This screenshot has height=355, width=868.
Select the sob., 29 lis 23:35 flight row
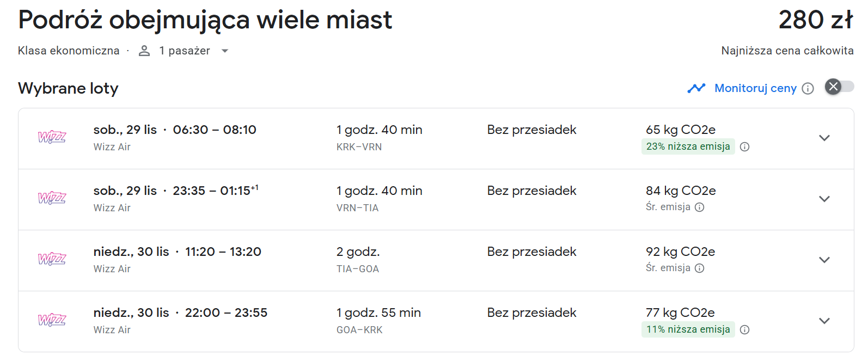point(436,199)
